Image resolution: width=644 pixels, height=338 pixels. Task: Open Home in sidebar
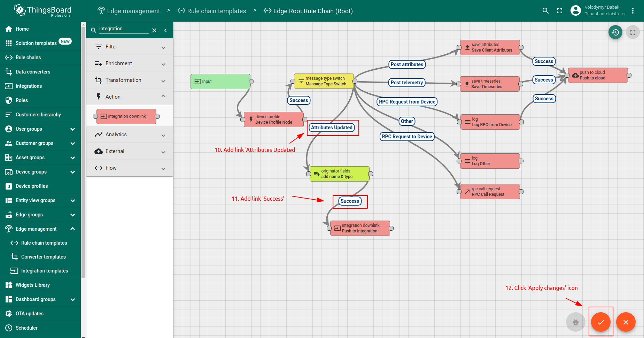point(40,29)
